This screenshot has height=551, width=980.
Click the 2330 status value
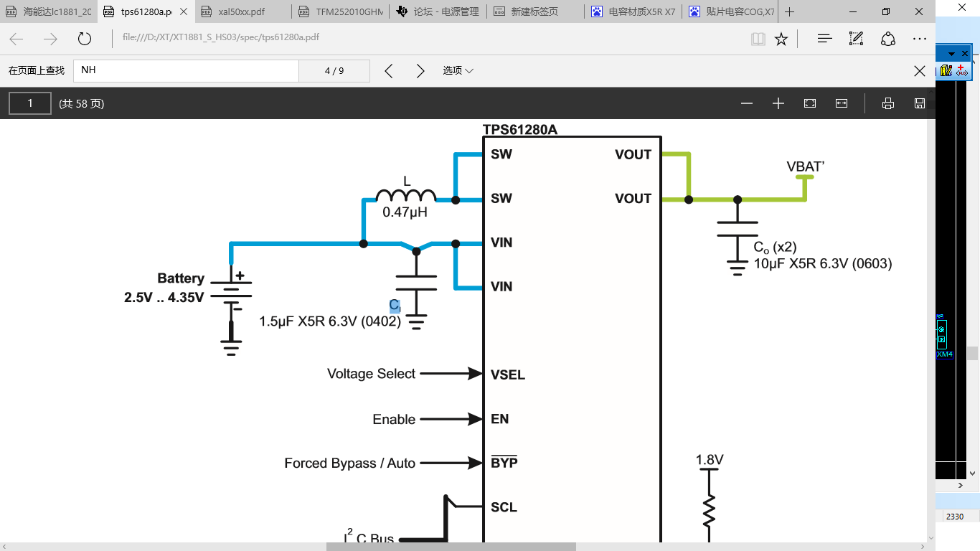pyautogui.click(x=955, y=517)
